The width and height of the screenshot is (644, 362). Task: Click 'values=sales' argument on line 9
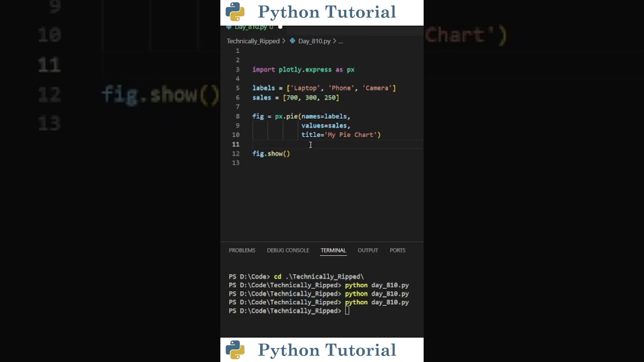tap(324, 126)
